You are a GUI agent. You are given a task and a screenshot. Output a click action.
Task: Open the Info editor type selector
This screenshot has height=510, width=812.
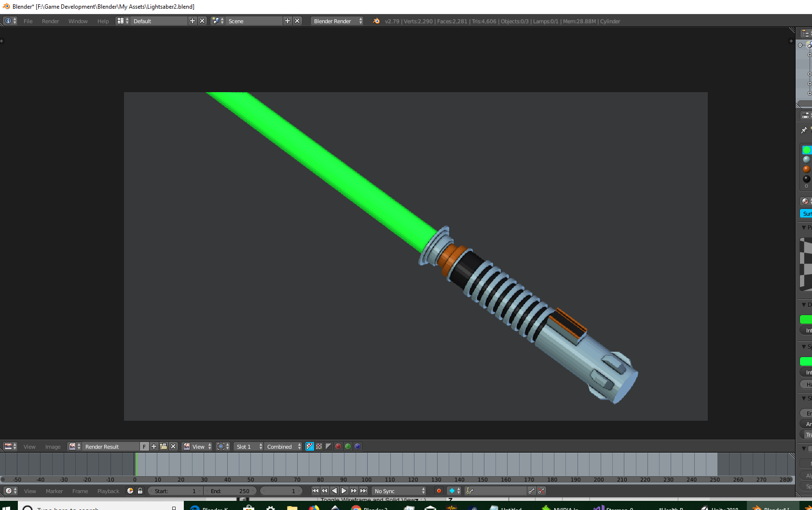click(x=10, y=21)
